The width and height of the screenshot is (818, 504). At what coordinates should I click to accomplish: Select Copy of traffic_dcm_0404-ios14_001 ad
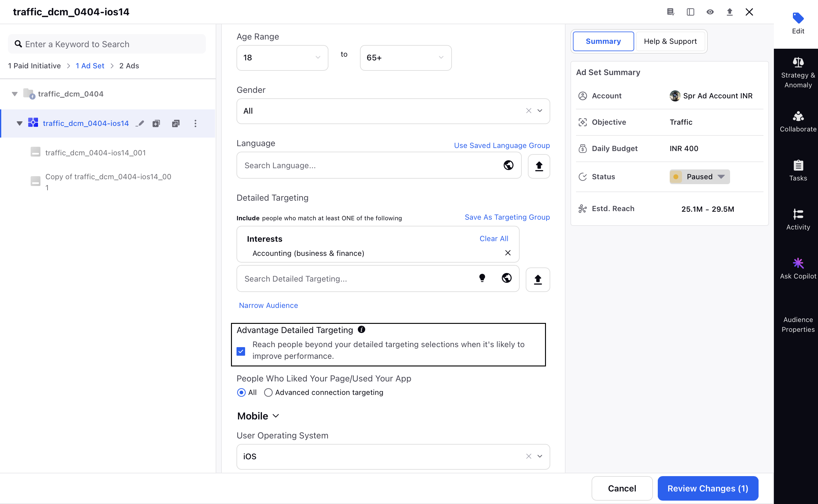pyautogui.click(x=108, y=182)
